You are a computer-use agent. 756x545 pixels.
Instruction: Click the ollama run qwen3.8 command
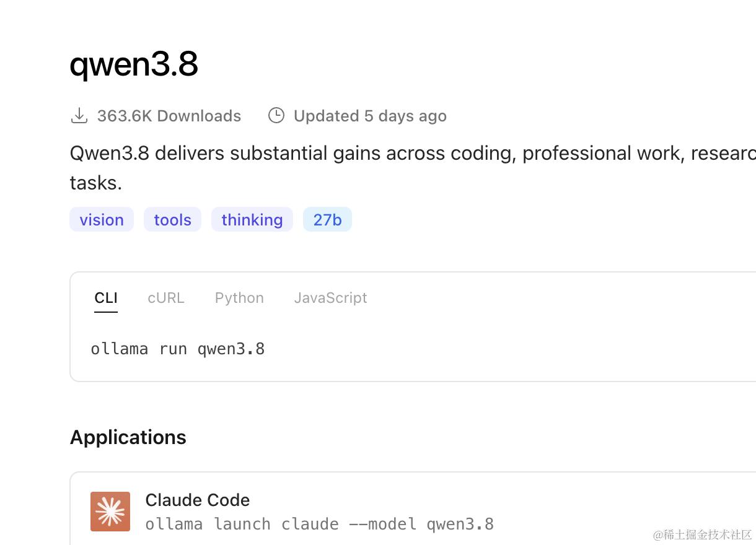tap(178, 349)
